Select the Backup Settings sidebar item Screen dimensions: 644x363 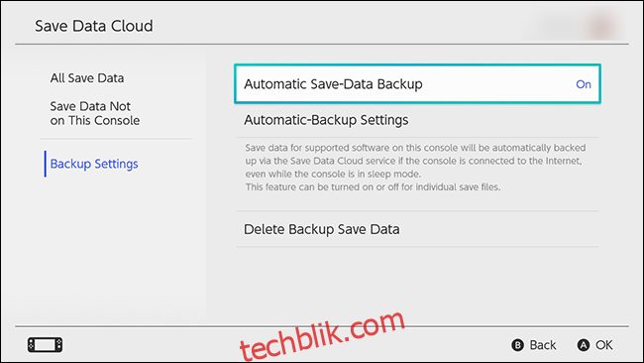click(x=94, y=164)
